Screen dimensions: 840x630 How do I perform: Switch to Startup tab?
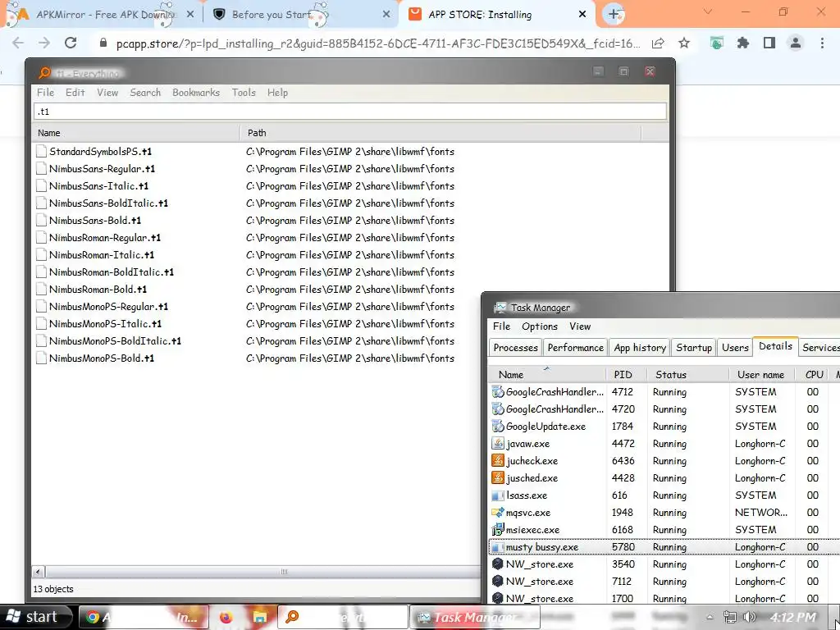(x=694, y=348)
